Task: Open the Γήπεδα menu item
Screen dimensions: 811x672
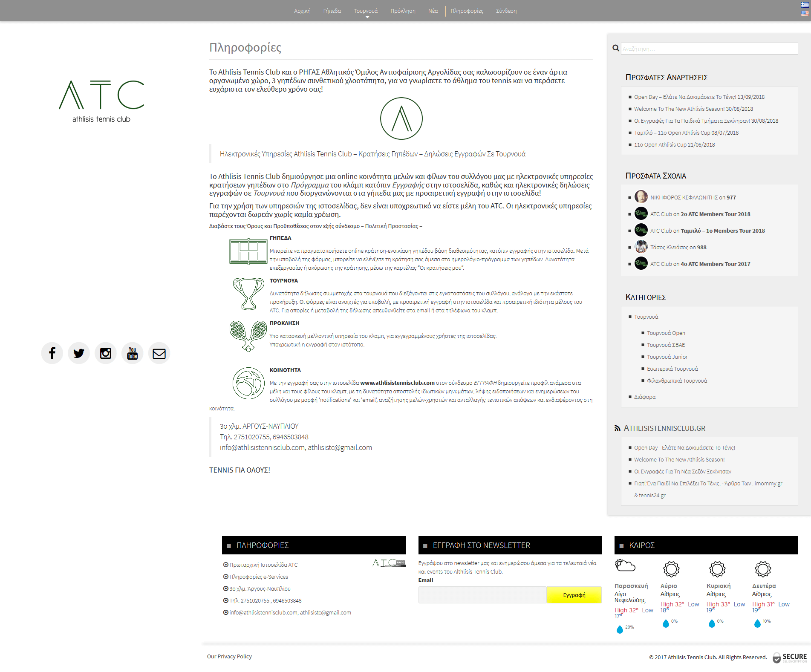Action: tap(332, 11)
